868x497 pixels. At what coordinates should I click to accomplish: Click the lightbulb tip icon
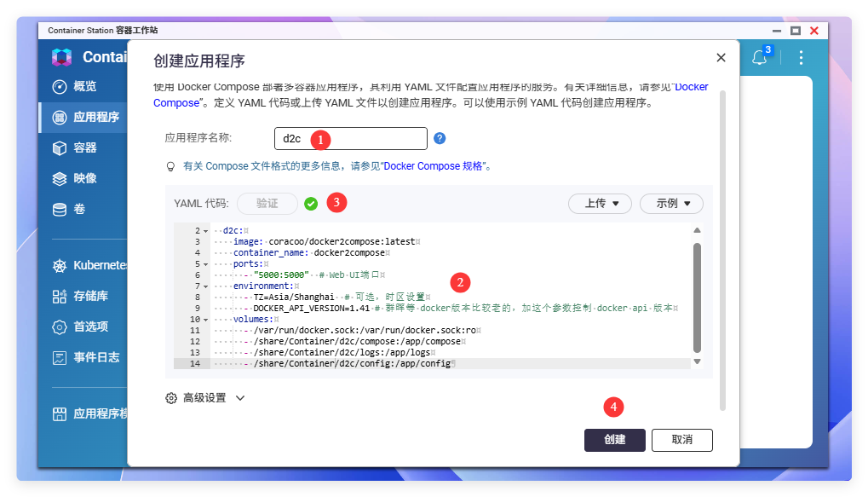pyautogui.click(x=170, y=166)
